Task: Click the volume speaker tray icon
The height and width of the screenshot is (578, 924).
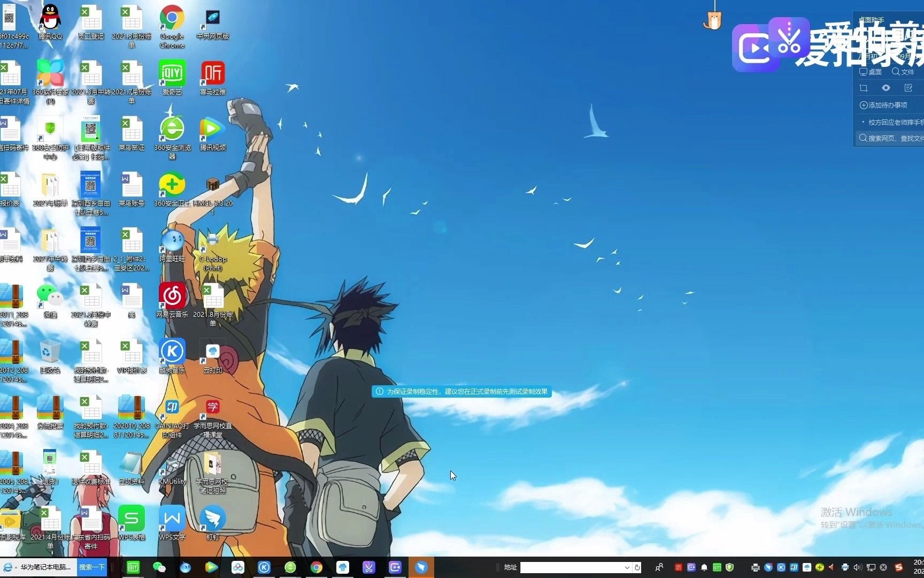Action: coord(857,567)
